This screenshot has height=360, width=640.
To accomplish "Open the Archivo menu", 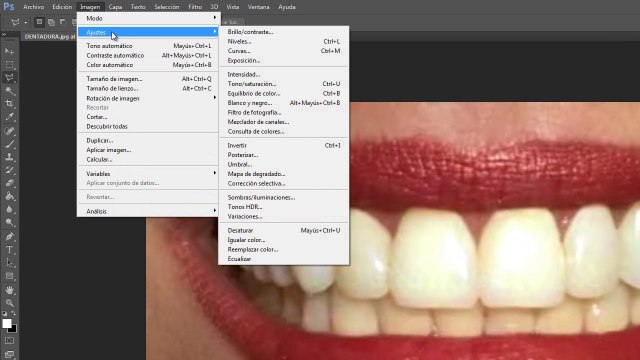I will (33, 7).
